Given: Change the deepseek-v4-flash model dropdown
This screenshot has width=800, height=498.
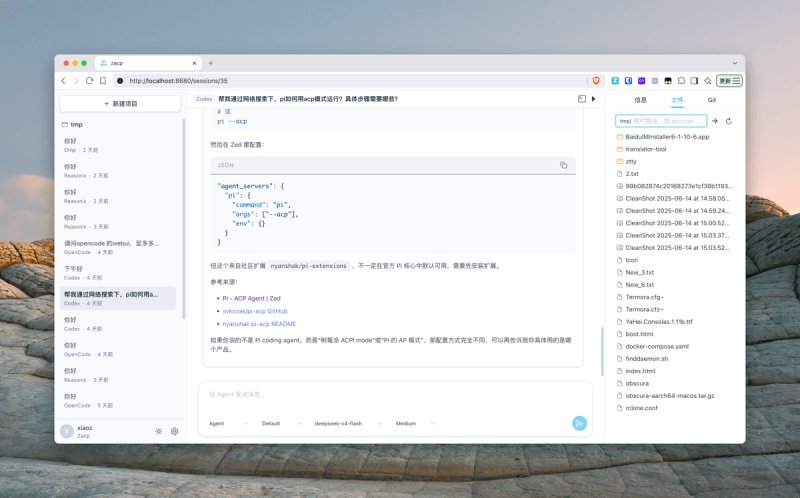Looking at the screenshot, I should coord(348,424).
